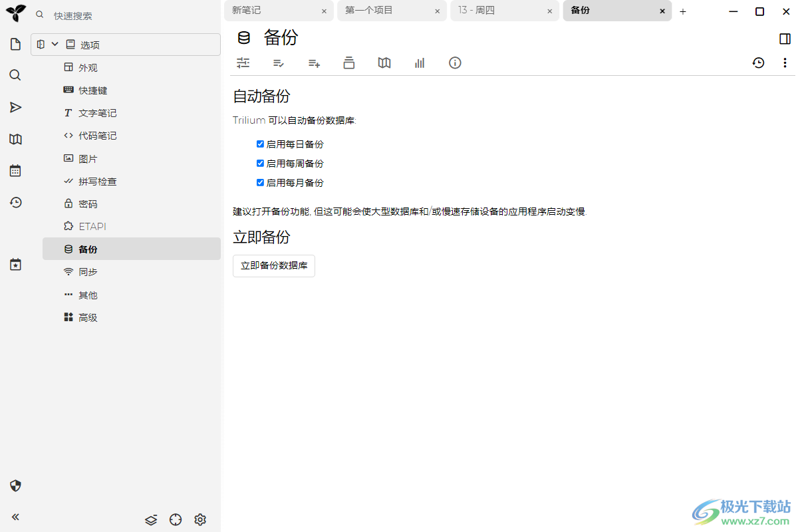
Task: Click the Trilium link in description
Action: click(x=249, y=120)
